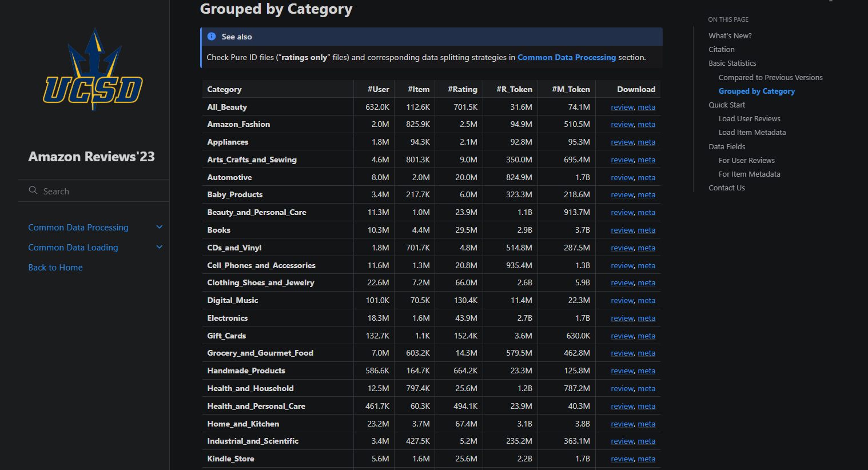Click the search magnifier icon
The height and width of the screenshot is (470, 868).
tap(33, 190)
